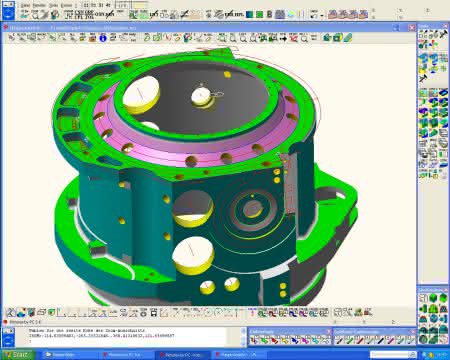Click the green shield icon in the bottom toolbar
The height and width of the screenshot is (360, 450).
(51, 313)
